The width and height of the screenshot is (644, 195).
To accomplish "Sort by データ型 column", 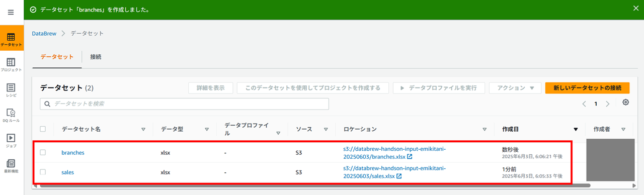I will 207,129.
